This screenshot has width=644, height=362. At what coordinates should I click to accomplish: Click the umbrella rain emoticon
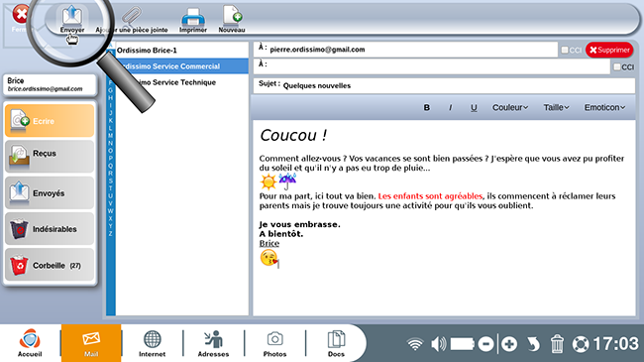click(x=287, y=181)
